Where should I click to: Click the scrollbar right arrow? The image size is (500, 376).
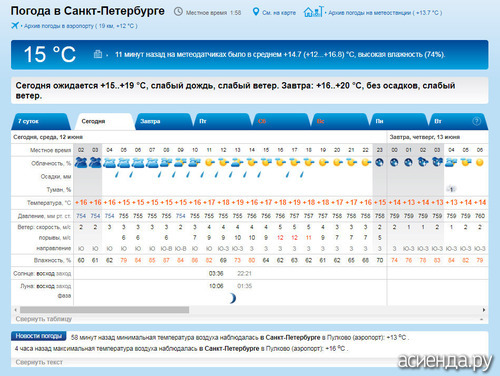[484, 310]
